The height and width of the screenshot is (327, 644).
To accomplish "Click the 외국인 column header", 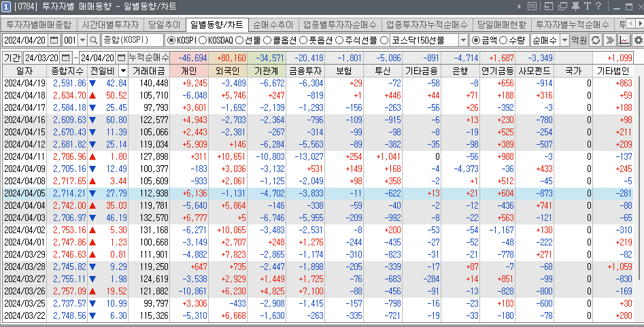I will (228, 71).
